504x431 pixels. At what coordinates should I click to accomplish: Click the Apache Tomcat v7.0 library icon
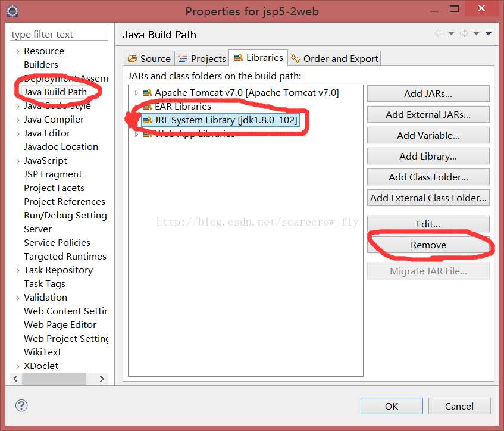(147, 93)
